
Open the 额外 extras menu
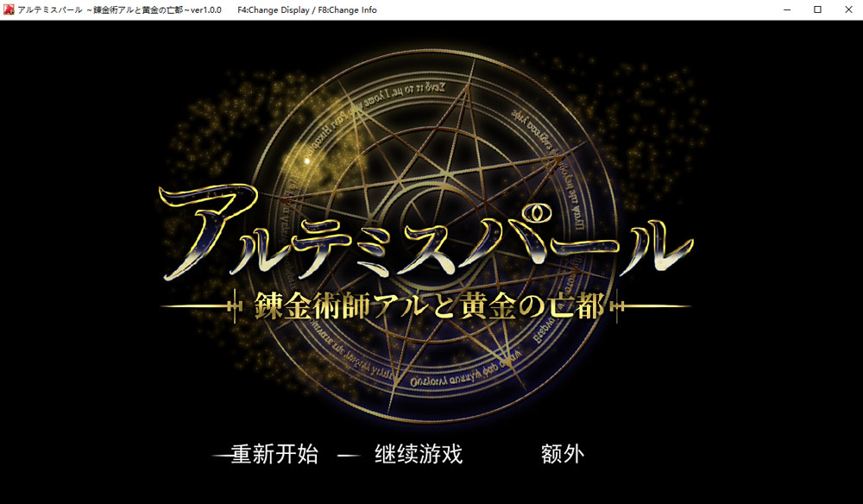click(563, 455)
